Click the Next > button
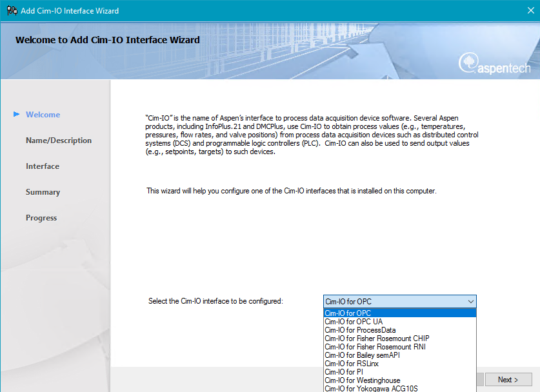 (508, 380)
